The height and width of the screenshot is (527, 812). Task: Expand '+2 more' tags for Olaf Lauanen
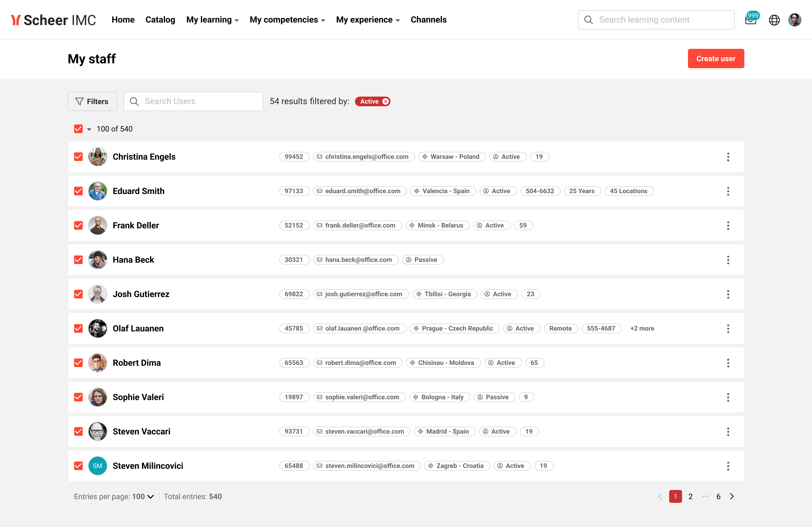click(x=642, y=328)
